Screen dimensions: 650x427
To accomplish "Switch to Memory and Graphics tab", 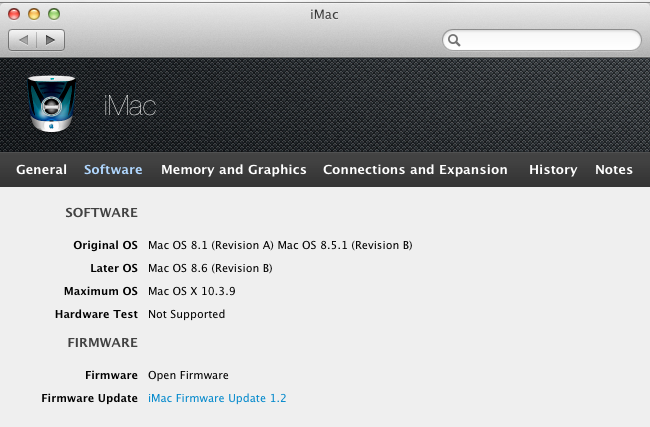I will [x=234, y=170].
